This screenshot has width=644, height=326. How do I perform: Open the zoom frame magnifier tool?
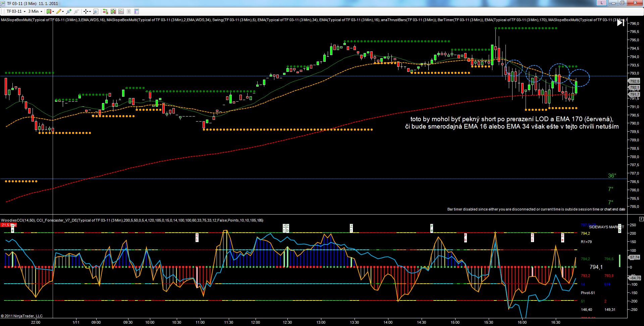pos(96,11)
